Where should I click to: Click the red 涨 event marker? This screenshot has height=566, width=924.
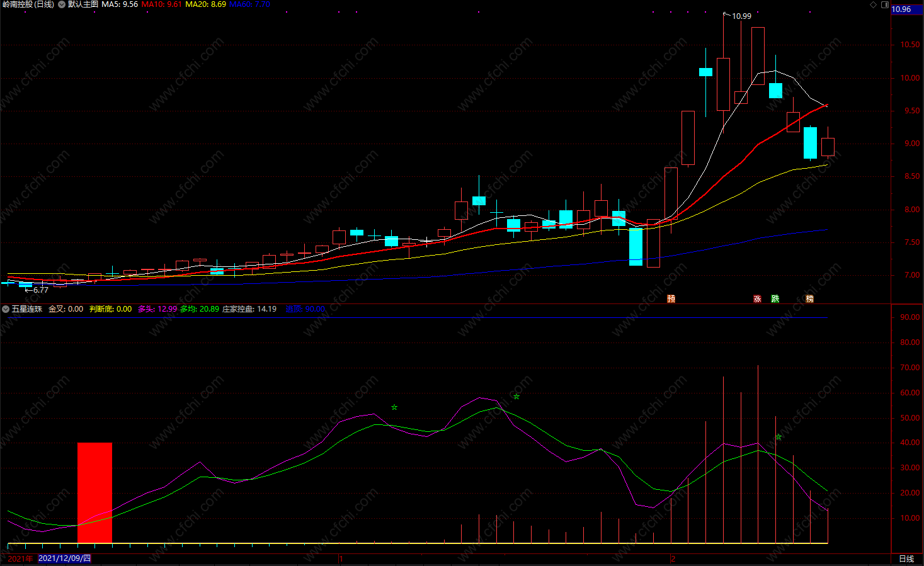tap(758, 298)
